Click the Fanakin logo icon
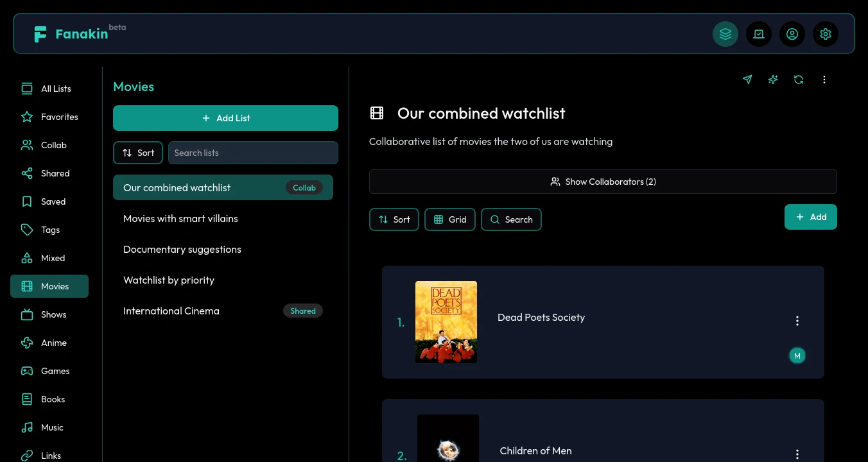Viewport: 868px width, 462px height. (40, 34)
